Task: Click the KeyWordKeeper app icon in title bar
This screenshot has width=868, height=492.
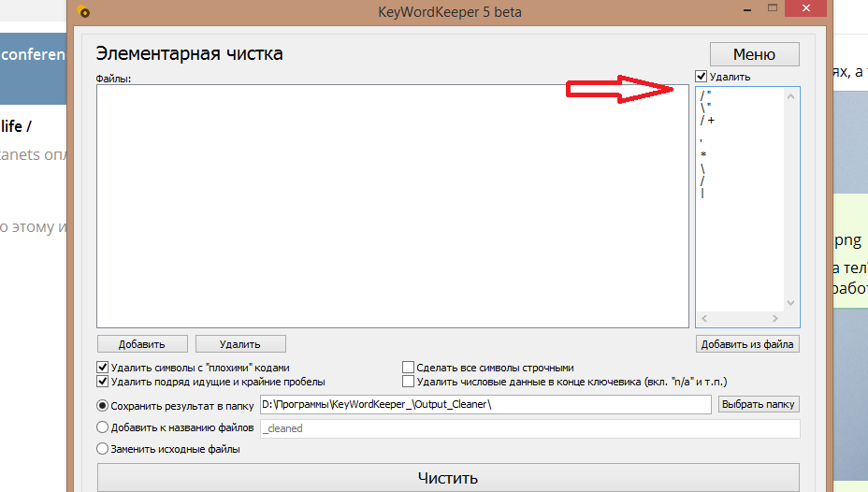Action: click(x=83, y=11)
